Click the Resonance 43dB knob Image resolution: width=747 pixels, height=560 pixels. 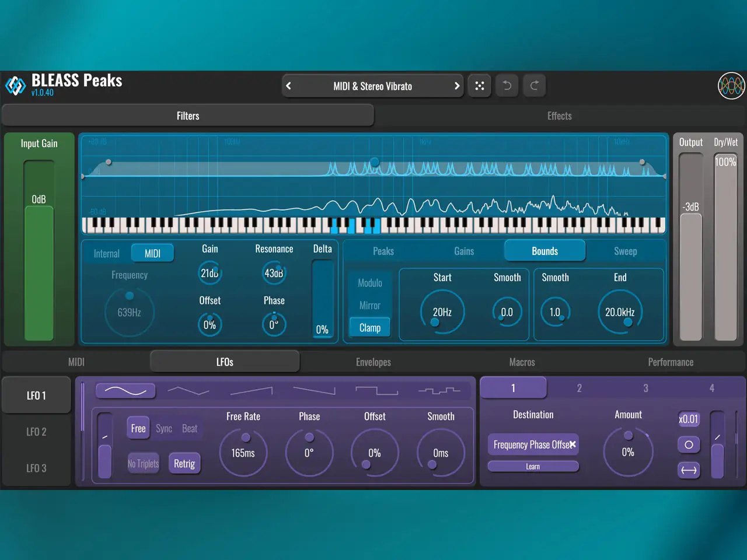pos(274,273)
